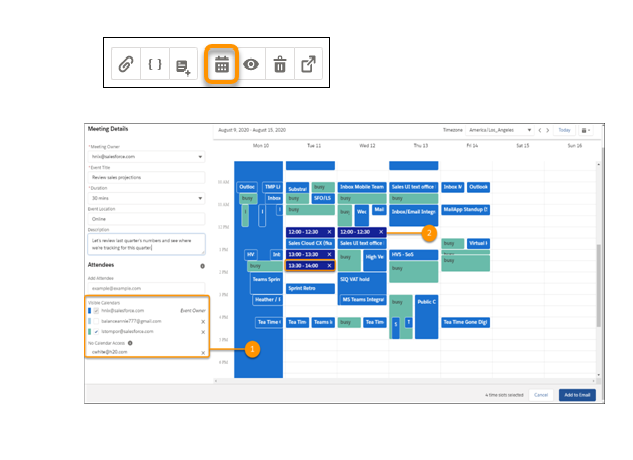Image resolution: width=633 pixels, height=460 pixels.
Task: Expand the Duration dropdown
Action: pos(146,198)
